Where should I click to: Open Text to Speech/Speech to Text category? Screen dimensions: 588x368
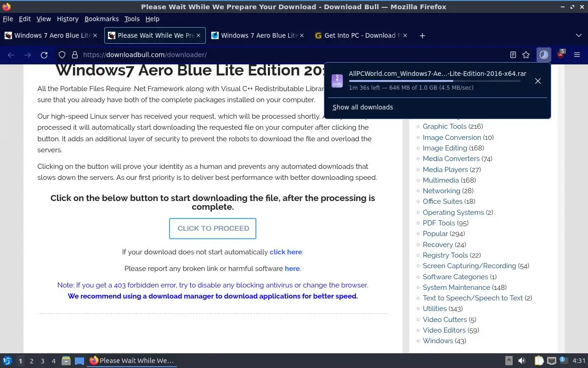473,298
